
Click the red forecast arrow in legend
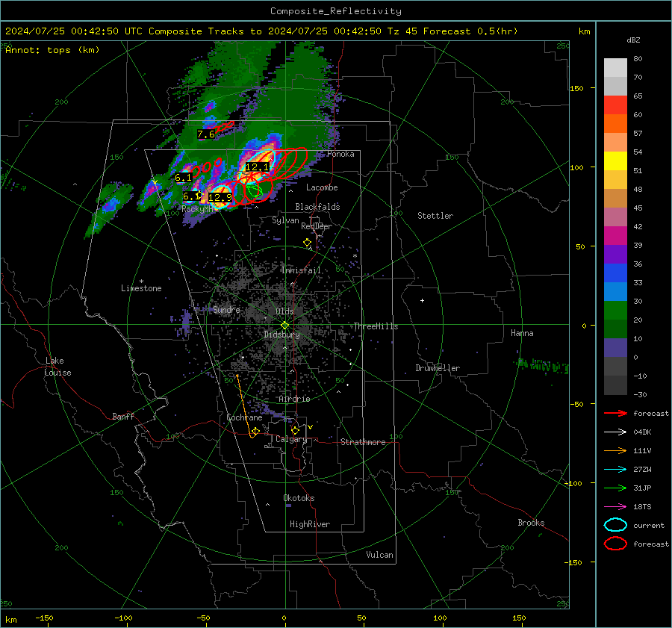tap(615, 413)
